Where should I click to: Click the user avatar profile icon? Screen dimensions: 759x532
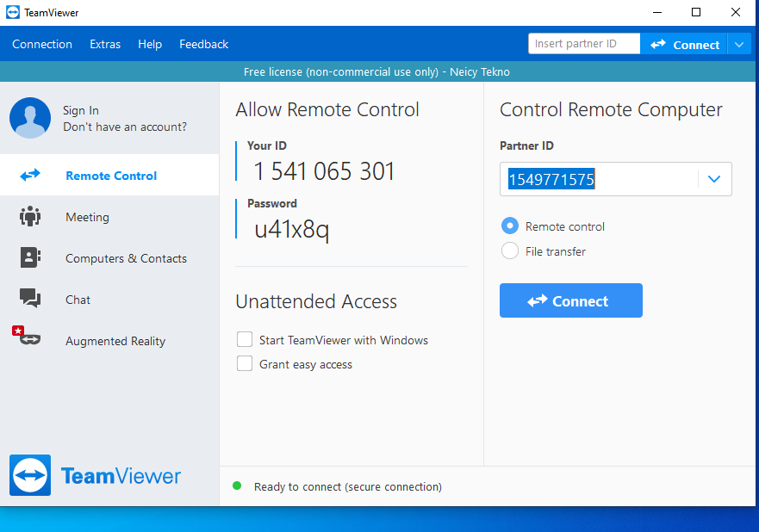(30, 118)
